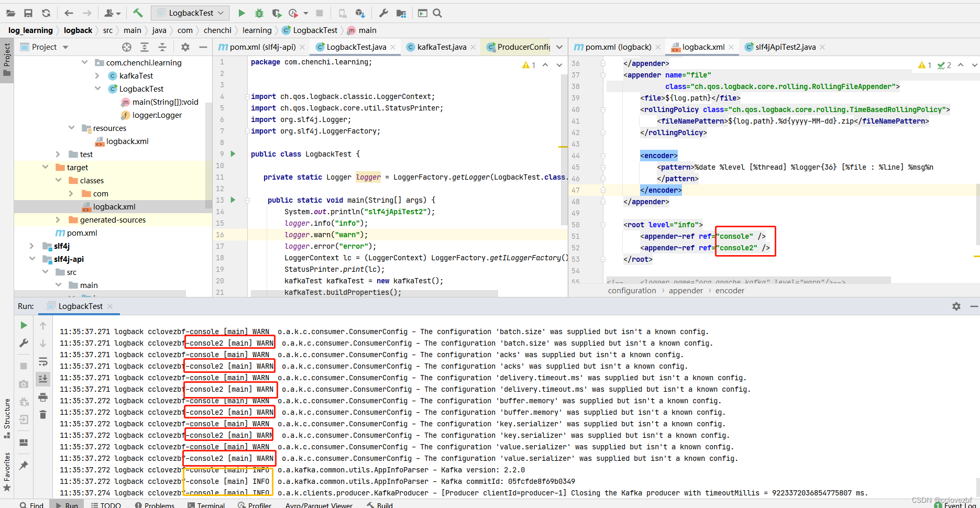Debug LogbackTest using the bug icon
Viewport: 980px width, 508px height.
point(259,13)
